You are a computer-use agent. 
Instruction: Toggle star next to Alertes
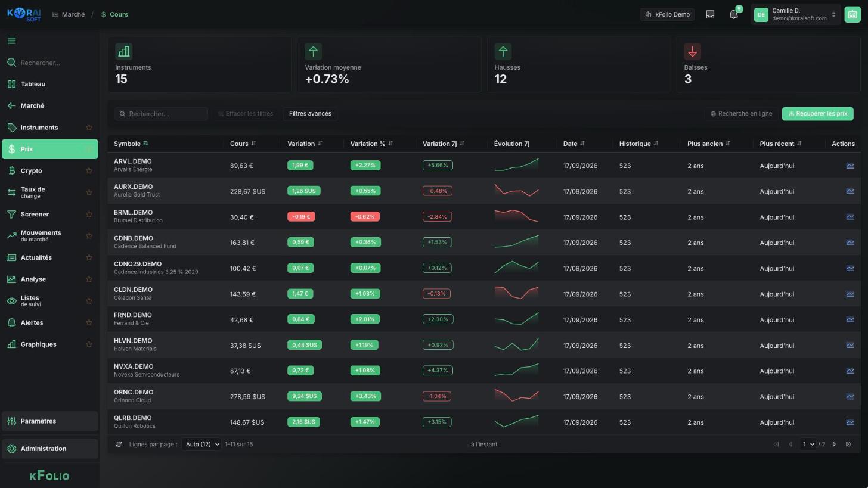point(89,322)
